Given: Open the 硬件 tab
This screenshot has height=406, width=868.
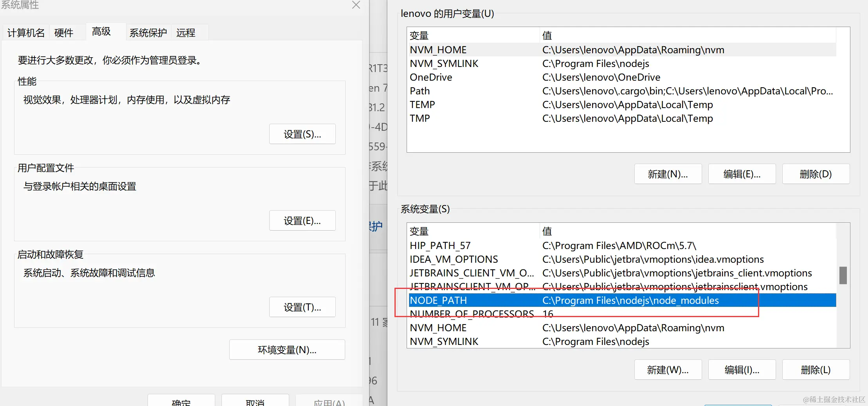Looking at the screenshot, I should 64,32.
